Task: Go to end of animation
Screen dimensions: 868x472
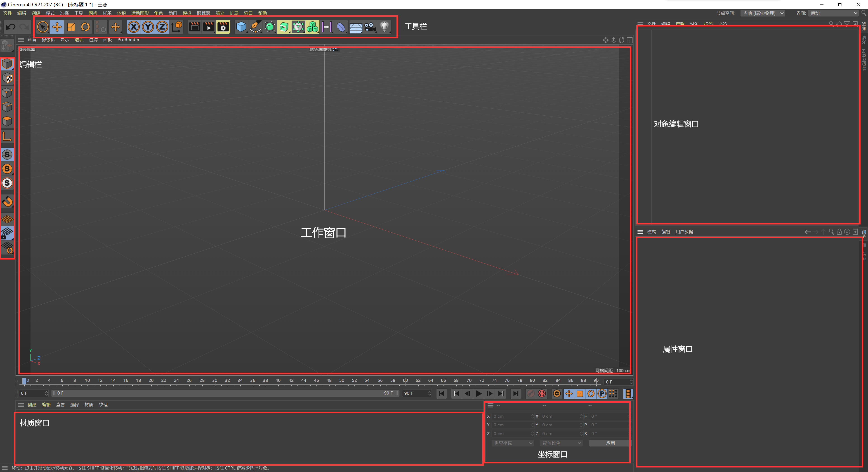Action: coord(516,394)
